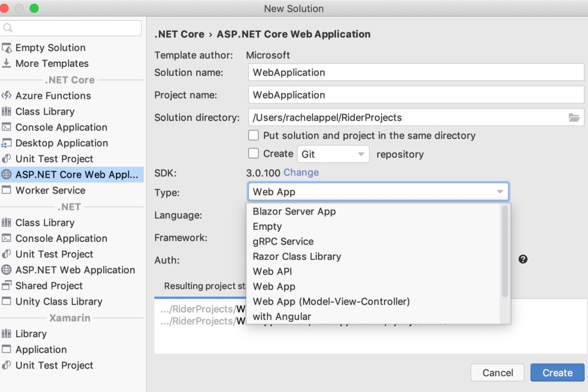Click the Shared Project template icon
This screenshot has width=588, height=392.
(6, 286)
